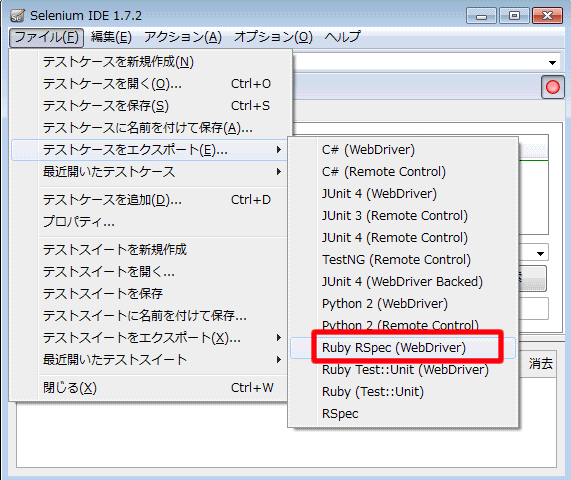Export as Python 2 (WebDriver)
The image size is (571, 480).
click(x=403, y=304)
